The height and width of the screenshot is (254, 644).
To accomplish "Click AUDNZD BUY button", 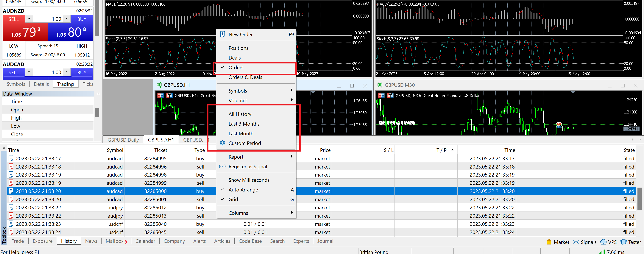I will point(82,19).
